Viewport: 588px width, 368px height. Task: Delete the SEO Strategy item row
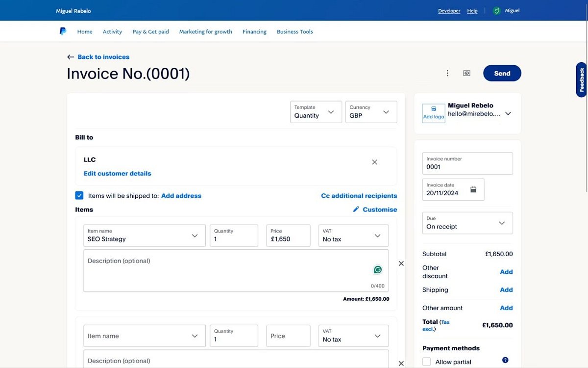click(x=401, y=263)
